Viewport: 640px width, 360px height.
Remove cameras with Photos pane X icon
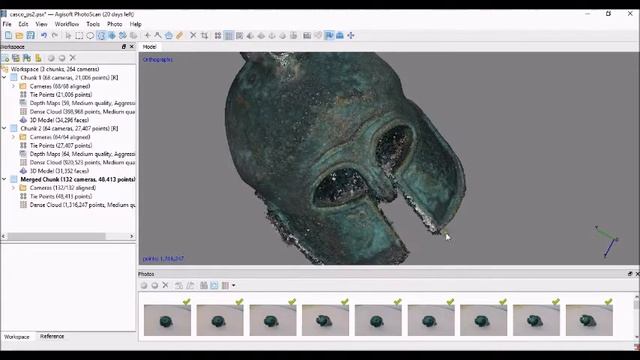click(165, 285)
